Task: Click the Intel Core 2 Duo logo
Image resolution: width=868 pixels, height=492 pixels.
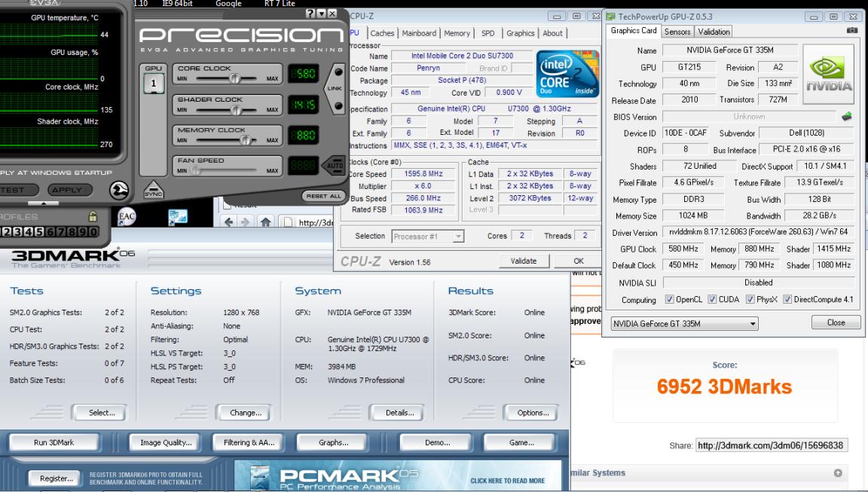Action: point(567,74)
